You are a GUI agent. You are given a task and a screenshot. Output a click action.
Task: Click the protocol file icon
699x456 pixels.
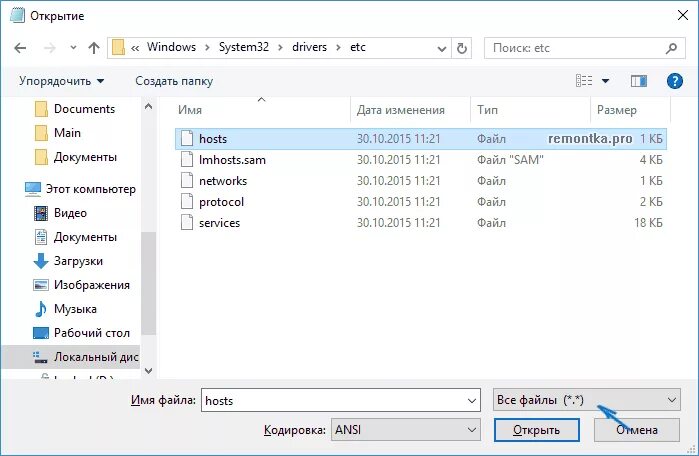187,201
